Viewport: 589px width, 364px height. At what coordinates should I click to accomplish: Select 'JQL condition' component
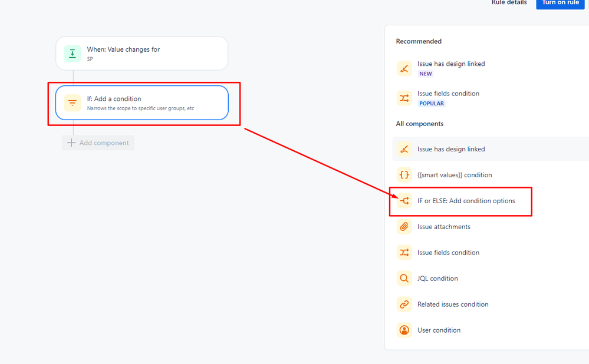(x=490, y=279)
